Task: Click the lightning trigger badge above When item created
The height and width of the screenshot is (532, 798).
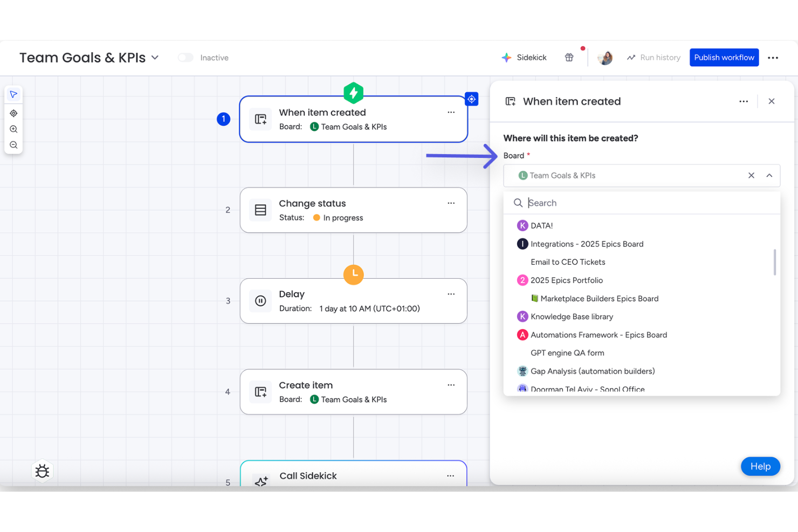Action: click(353, 93)
